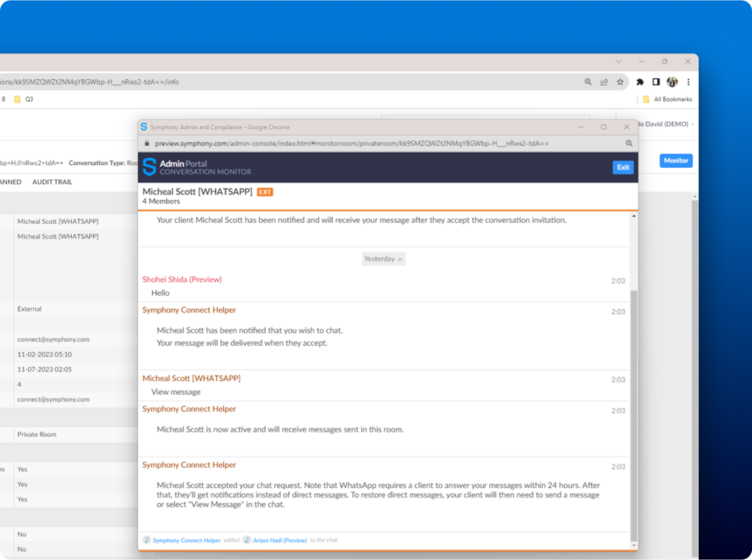Open the Q3 bookmark folder
Viewport: 752px width, 560px height.
(x=24, y=99)
